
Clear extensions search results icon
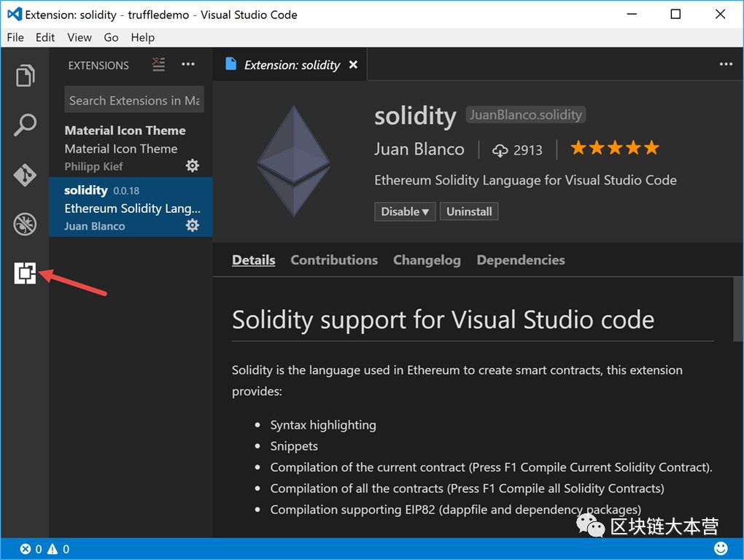(158, 64)
